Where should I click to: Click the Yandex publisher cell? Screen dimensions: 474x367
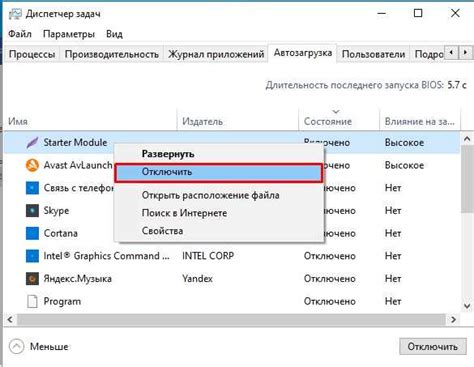[x=197, y=279]
